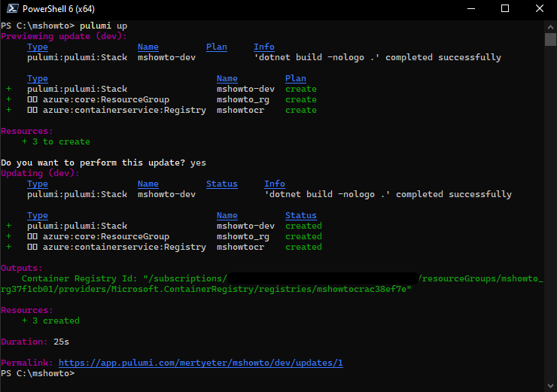
Task: Click 'Updating (dev):' heading
Action: coord(40,173)
